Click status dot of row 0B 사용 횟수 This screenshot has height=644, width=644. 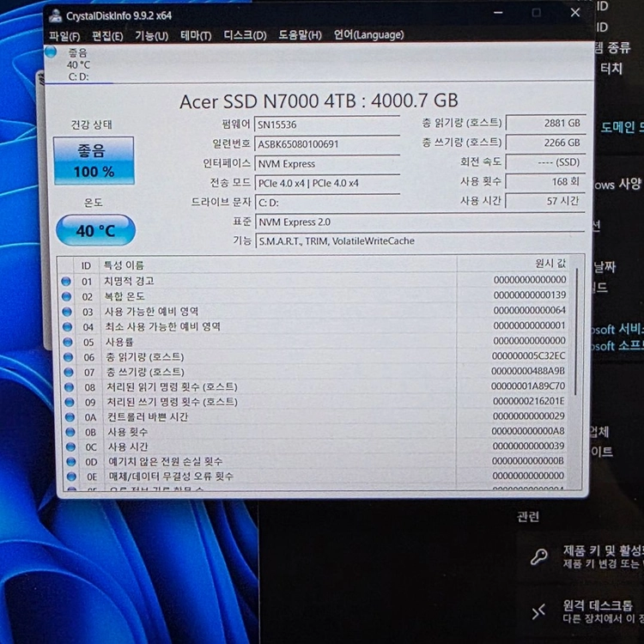point(70,432)
